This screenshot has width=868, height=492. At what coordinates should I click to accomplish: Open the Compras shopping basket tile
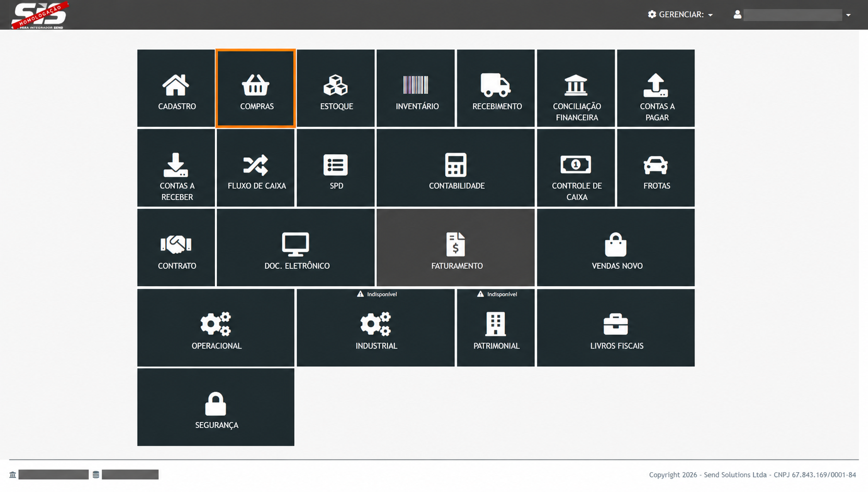tap(256, 88)
